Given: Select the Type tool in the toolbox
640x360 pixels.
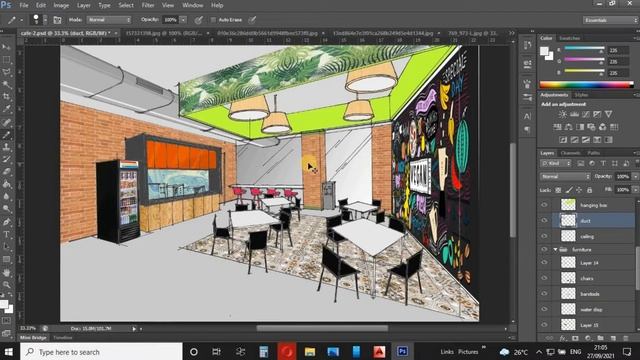Looking at the screenshot, I should pos(6,234).
